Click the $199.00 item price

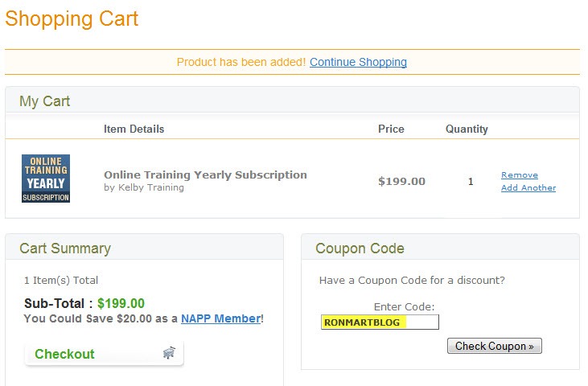coord(401,182)
